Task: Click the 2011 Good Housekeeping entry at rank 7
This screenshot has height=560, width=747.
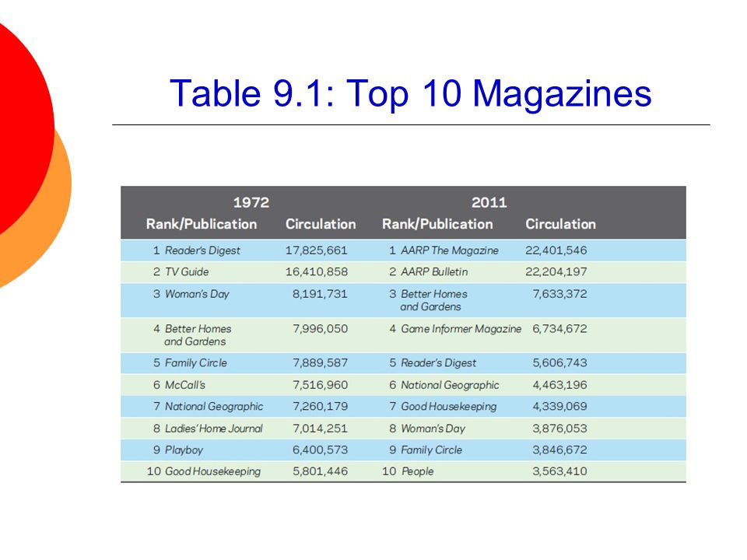Action: click(449, 407)
